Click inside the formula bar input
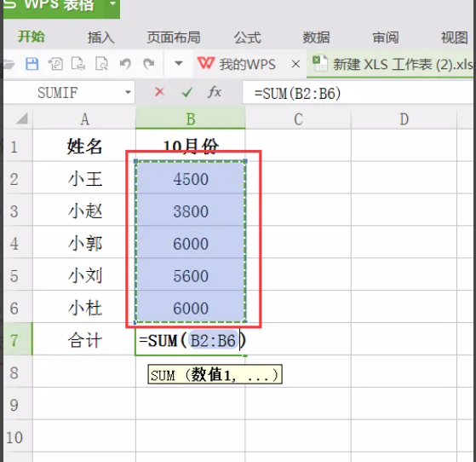This screenshot has width=476, height=462. 358,93
